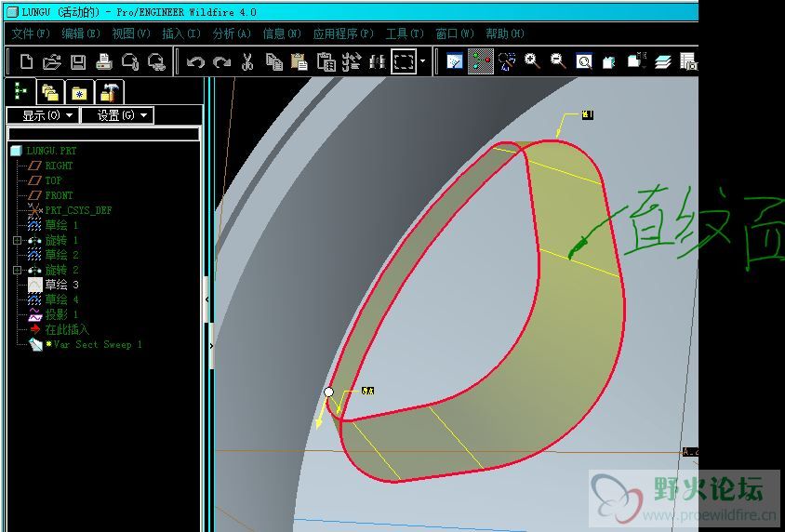Image resolution: width=785 pixels, height=532 pixels.
Task: Open the reorient view tool
Action: (x=609, y=62)
